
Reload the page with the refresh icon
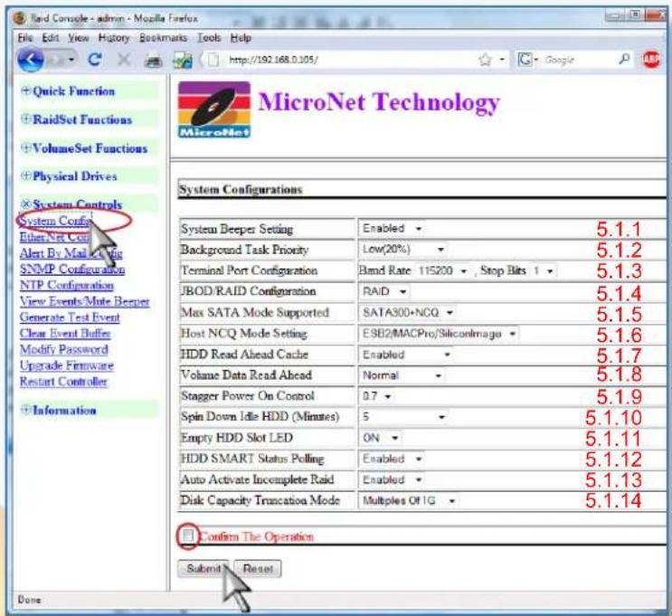[x=95, y=59]
